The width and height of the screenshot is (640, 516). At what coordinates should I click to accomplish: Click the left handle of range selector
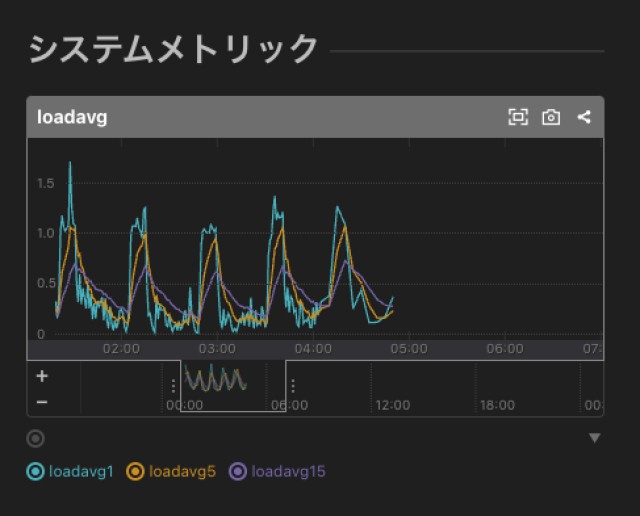tap(174, 385)
